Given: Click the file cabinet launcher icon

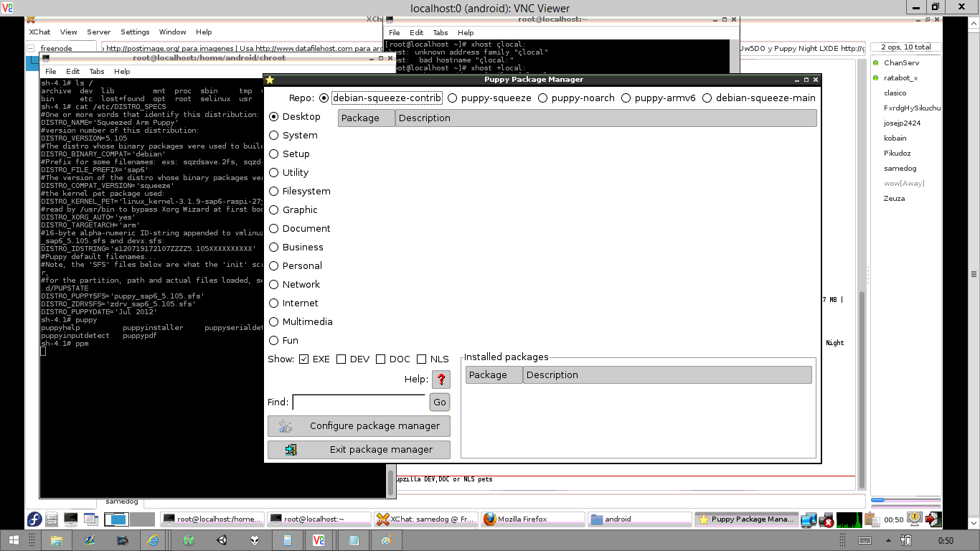Looking at the screenshot, I should (52, 519).
